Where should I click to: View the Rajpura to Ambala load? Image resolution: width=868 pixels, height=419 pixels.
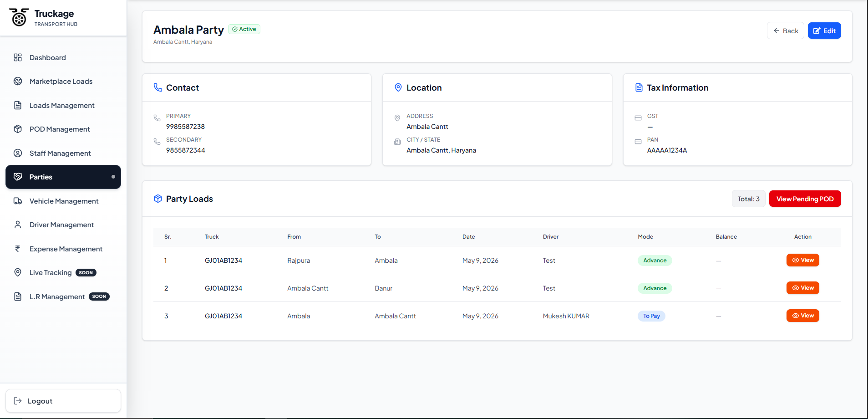803,260
